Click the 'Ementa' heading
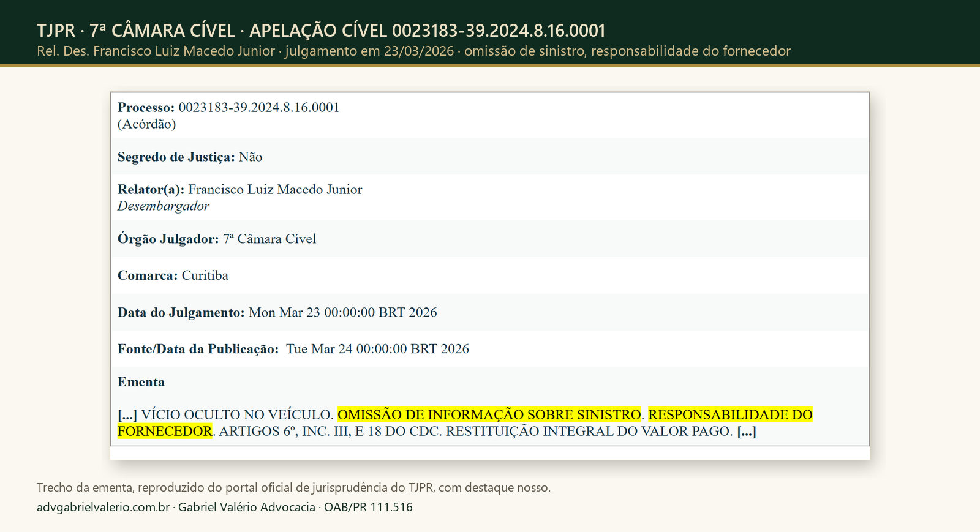Screen dimensions: 980x532 141,382
